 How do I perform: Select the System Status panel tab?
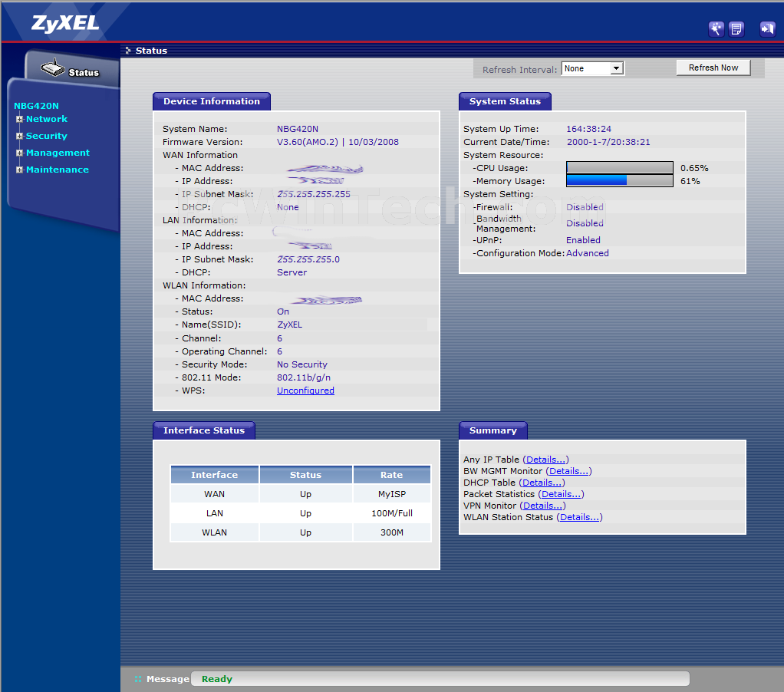[505, 101]
